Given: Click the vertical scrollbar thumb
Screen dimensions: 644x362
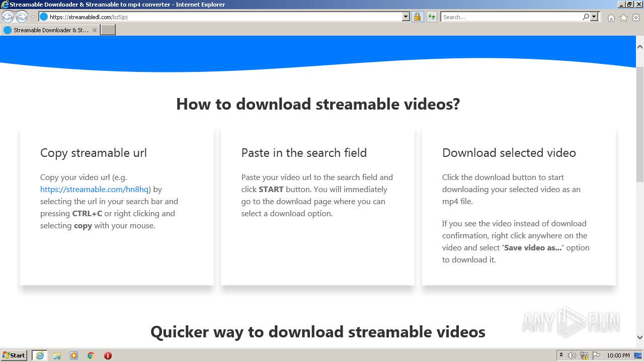Looking at the screenshot, I should (x=640, y=123).
